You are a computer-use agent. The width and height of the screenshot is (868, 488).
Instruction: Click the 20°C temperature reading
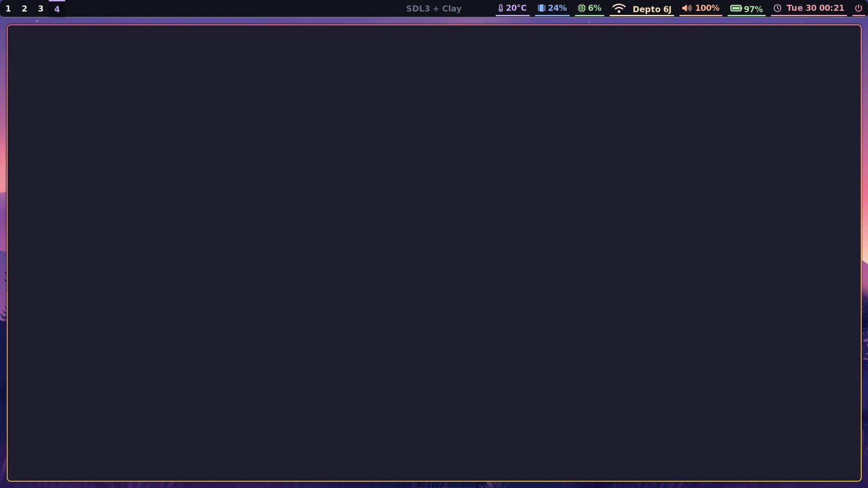[516, 8]
